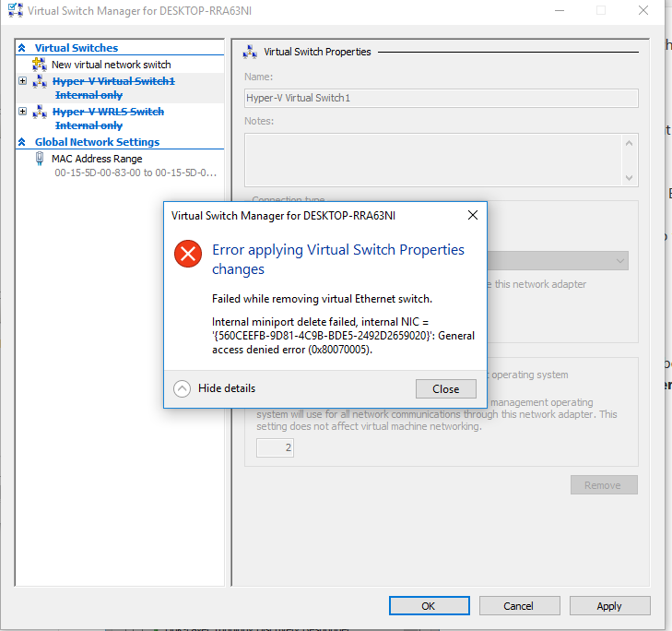Confirm with the OK button

(429, 606)
